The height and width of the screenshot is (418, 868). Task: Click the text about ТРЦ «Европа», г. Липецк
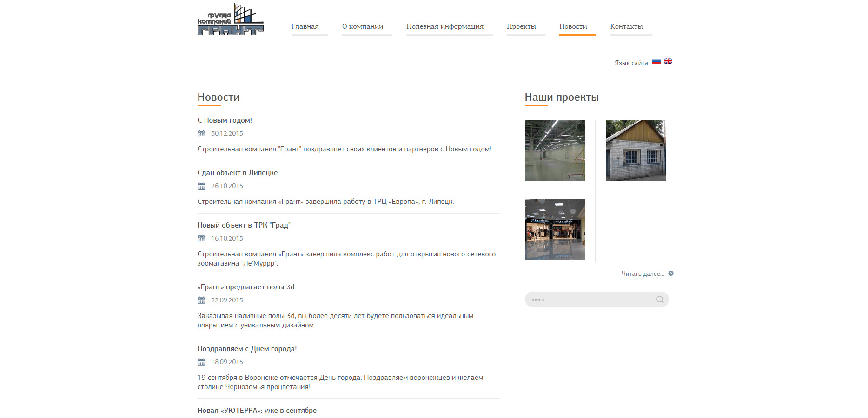326,202
